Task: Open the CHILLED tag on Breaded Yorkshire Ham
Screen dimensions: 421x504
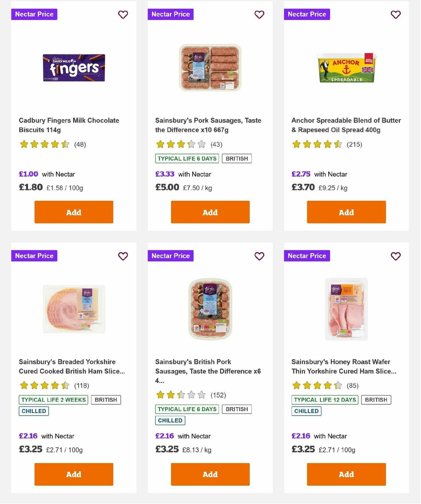Action: (33, 411)
